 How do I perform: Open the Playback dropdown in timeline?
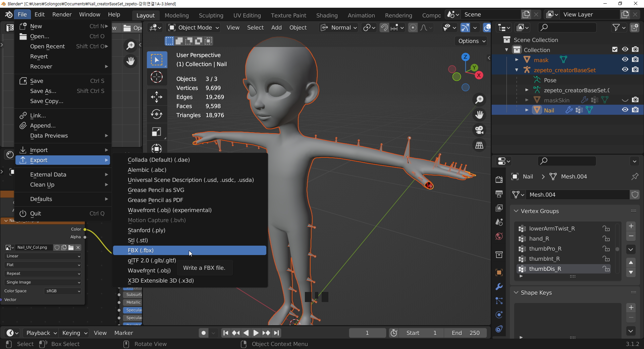pyautogui.click(x=41, y=333)
